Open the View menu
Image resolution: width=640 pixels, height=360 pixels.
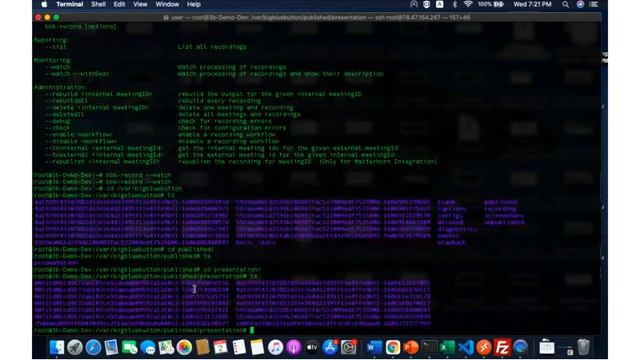coord(140,4)
